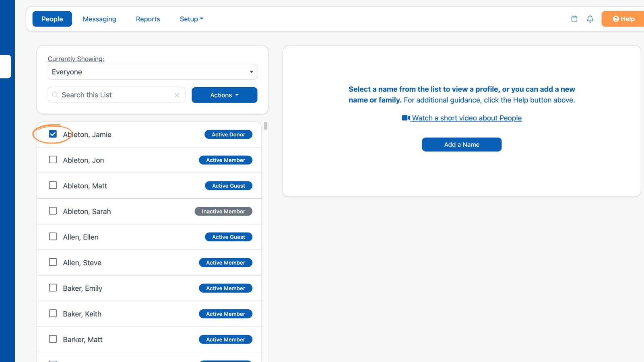Expand the Actions dropdown button
This screenshot has height=362, width=644.
tap(224, 95)
